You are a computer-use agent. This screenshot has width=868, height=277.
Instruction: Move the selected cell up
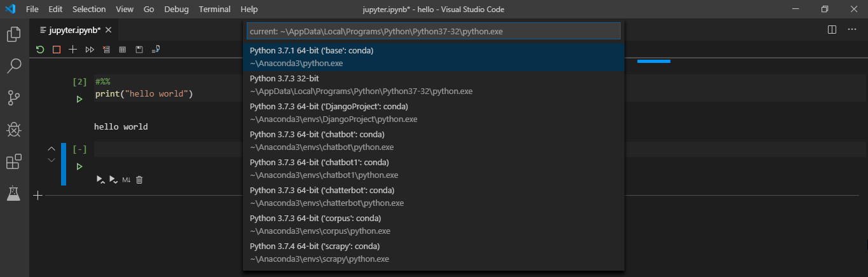coord(52,149)
